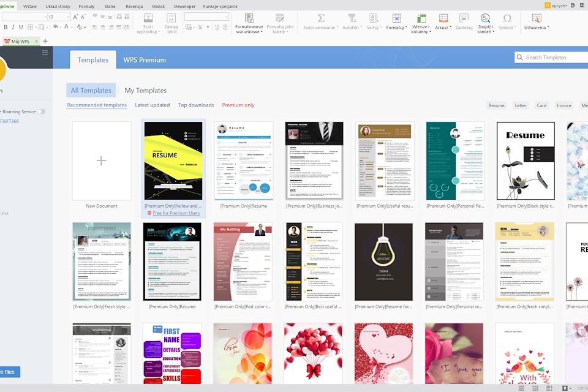Add a new tab with plus icon

coord(45,41)
